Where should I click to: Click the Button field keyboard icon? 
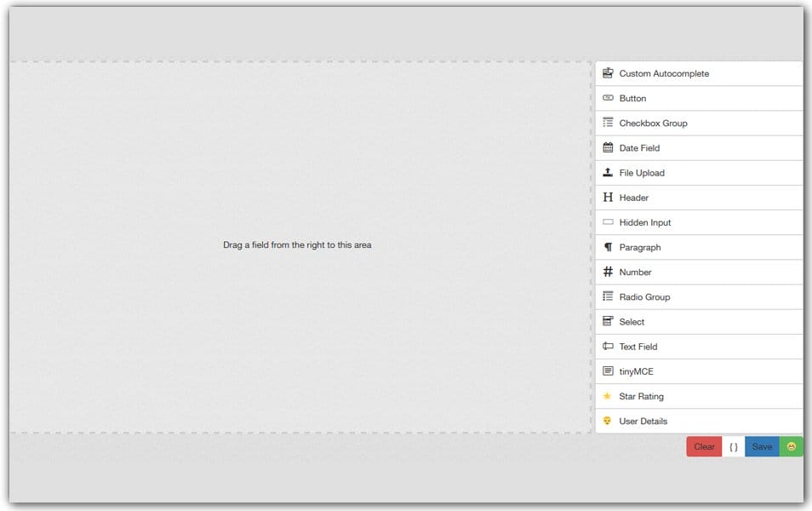pos(608,98)
